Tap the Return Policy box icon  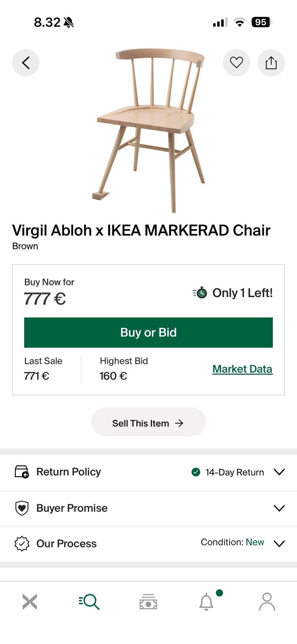click(x=22, y=472)
